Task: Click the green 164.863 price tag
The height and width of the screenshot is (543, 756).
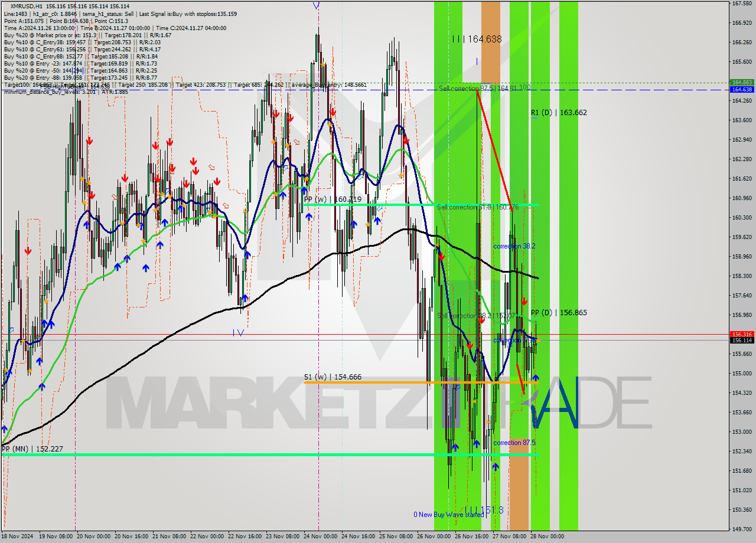Action: tap(741, 82)
